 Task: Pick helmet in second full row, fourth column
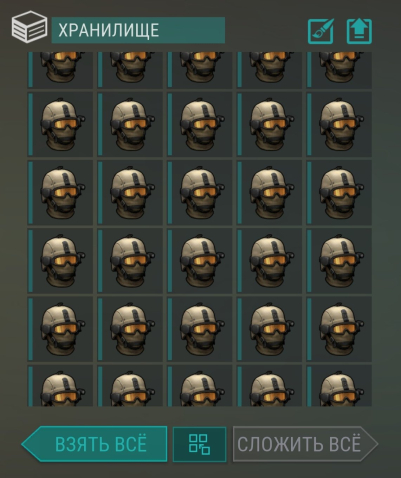[x=270, y=193]
